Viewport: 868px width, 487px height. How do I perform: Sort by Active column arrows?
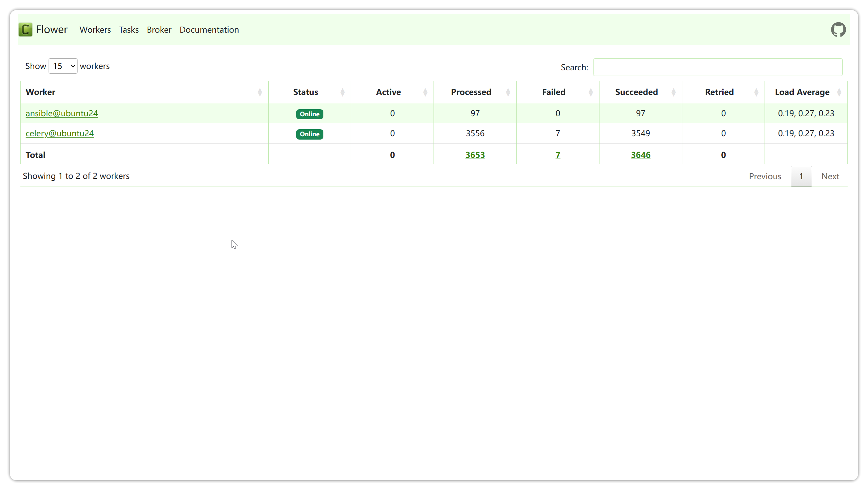(425, 92)
